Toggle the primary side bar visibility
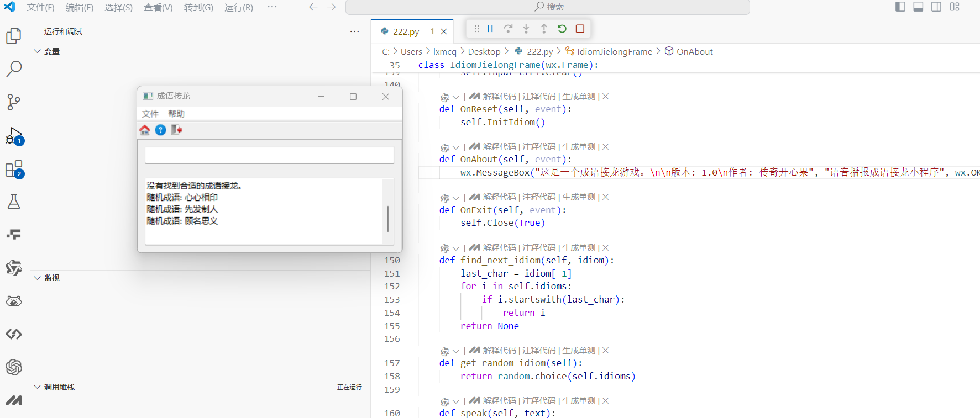 coord(900,7)
